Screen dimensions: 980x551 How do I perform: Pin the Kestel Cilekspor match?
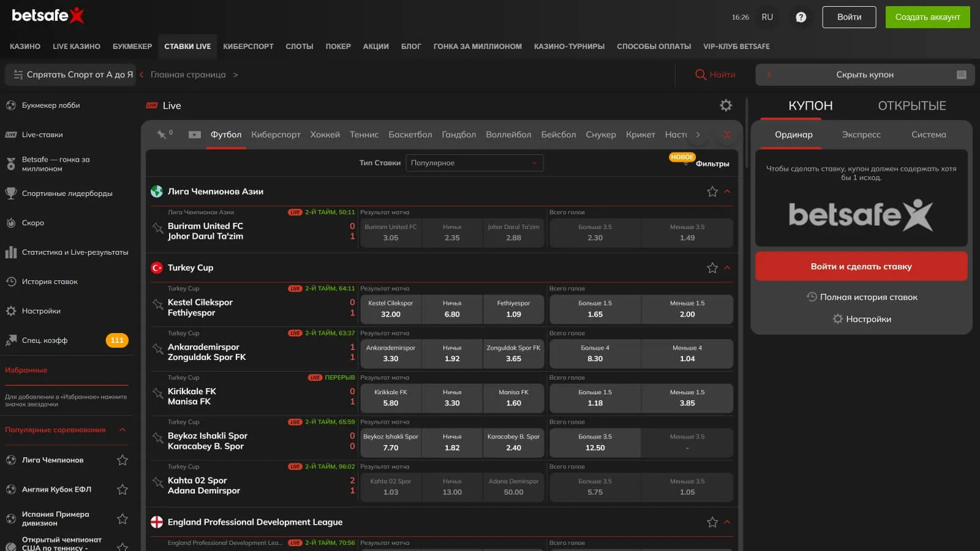click(x=157, y=304)
